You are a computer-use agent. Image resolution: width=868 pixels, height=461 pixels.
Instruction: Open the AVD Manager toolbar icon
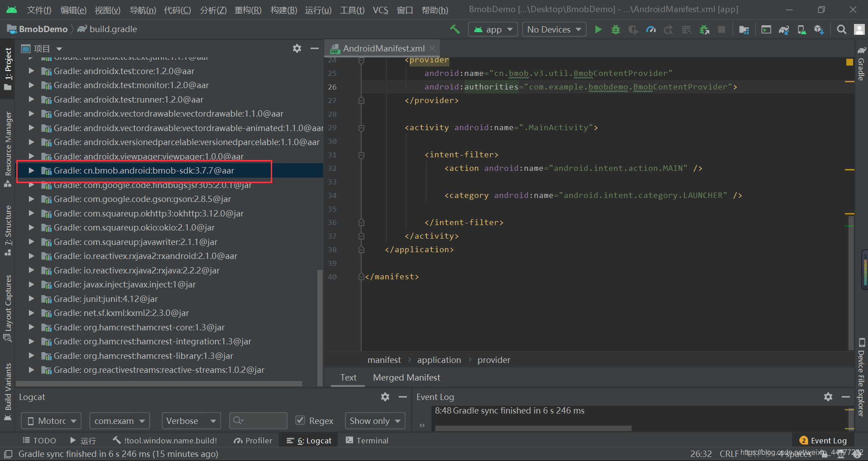(802, 29)
